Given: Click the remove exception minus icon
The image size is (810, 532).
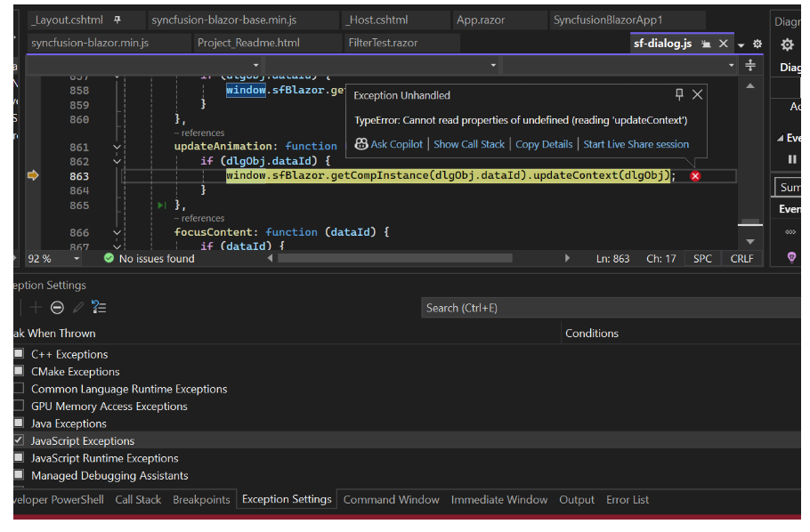Looking at the screenshot, I should [x=57, y=308].
